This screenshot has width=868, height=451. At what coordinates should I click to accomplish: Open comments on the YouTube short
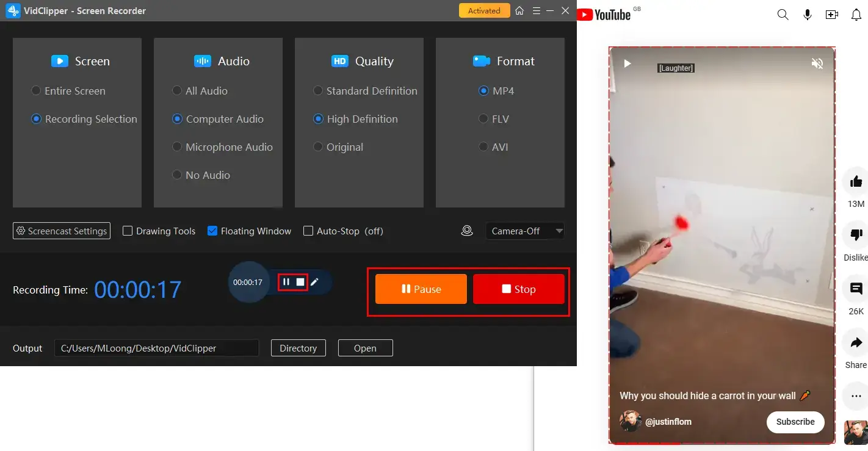856,289
